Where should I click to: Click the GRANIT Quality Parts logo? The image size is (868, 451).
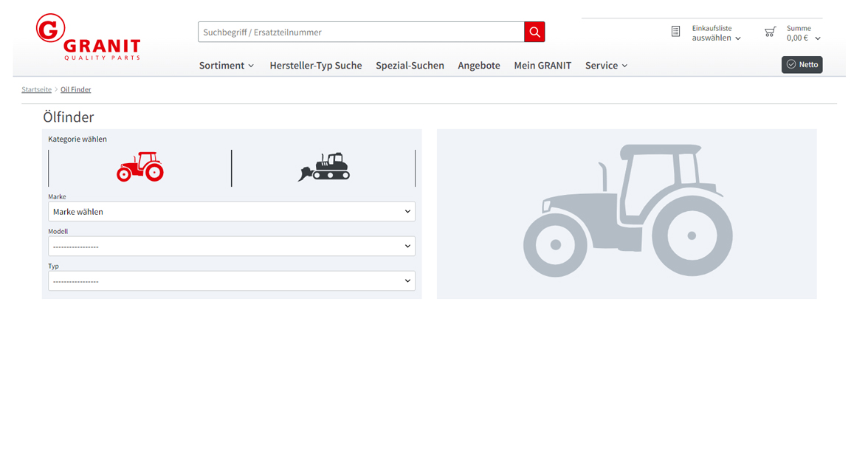pos(87,38)
